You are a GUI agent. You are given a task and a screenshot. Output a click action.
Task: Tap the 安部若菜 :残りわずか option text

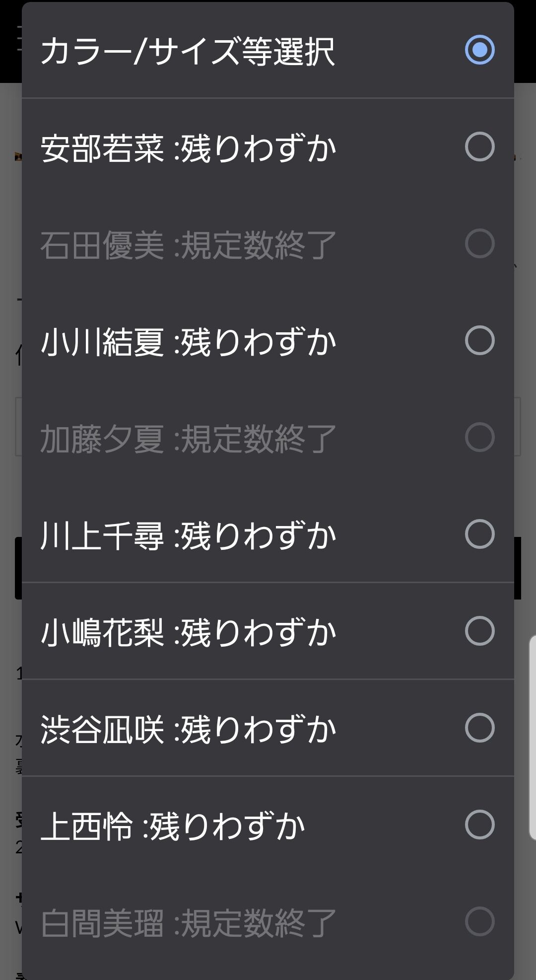pyautogui.click(x=189, y=148)
